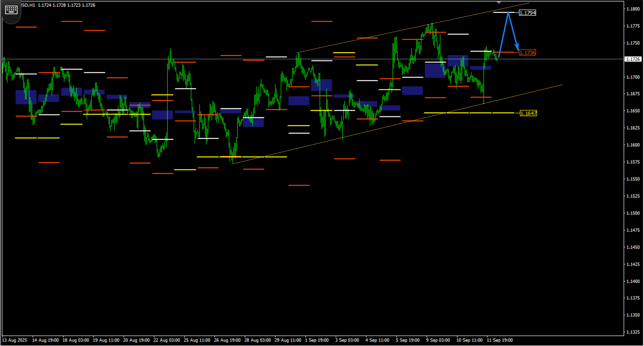This screenshot has width=644, height=346.
Task: Click the 10 Sep 11:00 time label
Action: [470, 340]
